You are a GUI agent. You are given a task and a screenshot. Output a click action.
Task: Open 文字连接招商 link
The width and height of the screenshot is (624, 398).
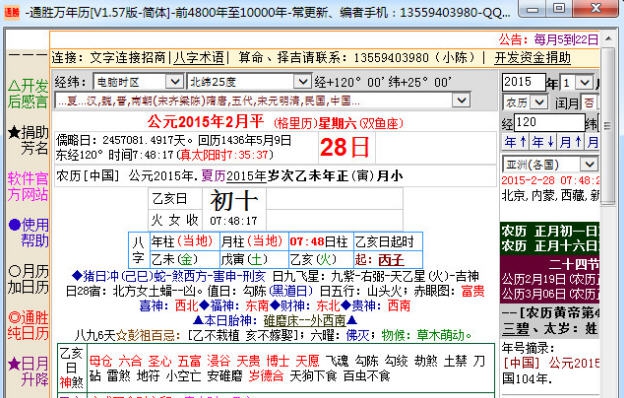(x=127, y=58)
